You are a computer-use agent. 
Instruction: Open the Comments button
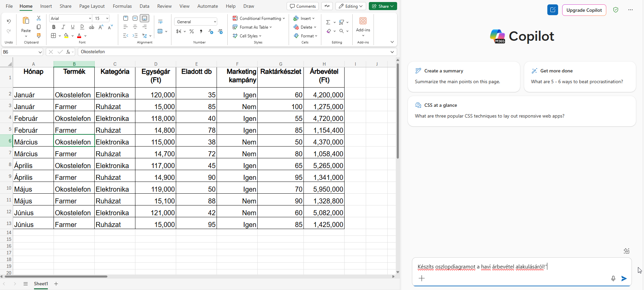point(302,6)
